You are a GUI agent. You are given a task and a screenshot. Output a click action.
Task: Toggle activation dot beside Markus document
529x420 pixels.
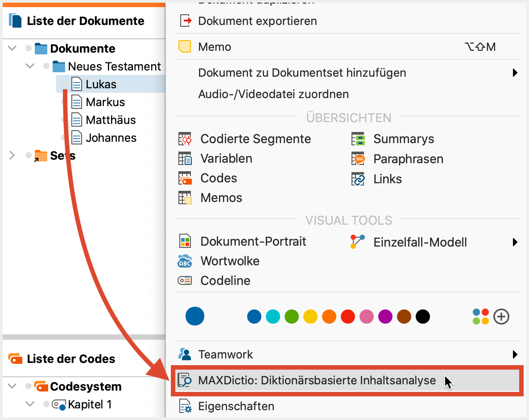tap(64, 102)
